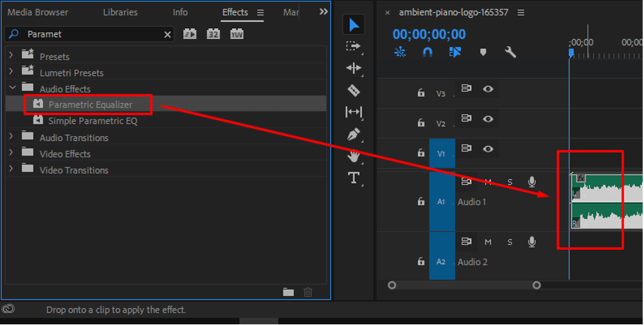Toggle Linked Selection in timeline

[x=455, y=52]
